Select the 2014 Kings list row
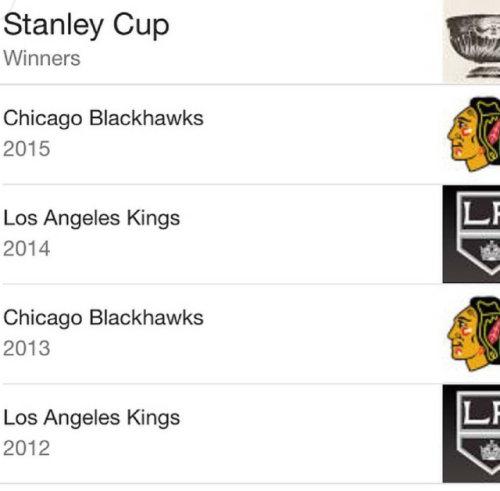Viewport: 500px width, 491px height. [x=250, y=234]
